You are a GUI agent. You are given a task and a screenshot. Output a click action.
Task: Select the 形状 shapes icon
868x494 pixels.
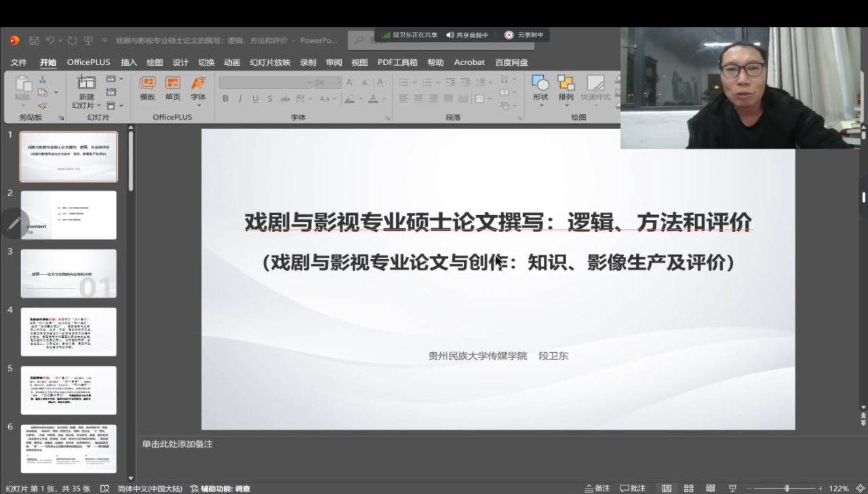pyautogui.click(x=540, y=88)
